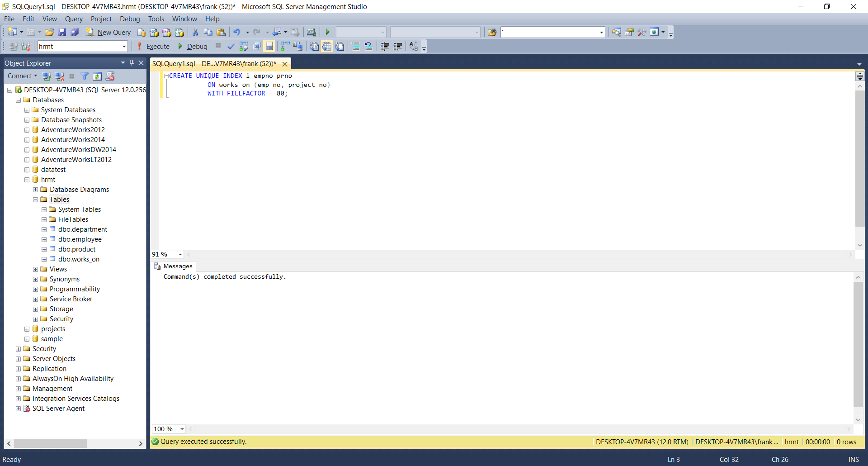Open the Tools menu
868x466 pixels.
[156, 19]
